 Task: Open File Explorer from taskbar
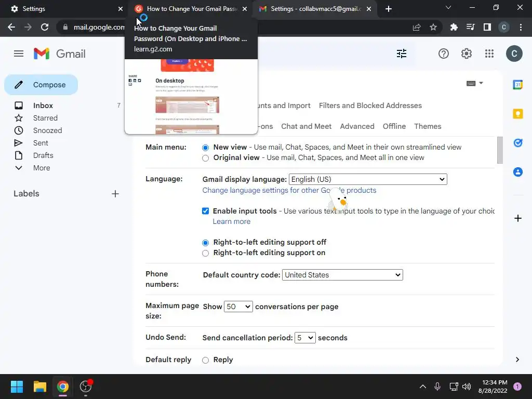[x=39, y=387]
